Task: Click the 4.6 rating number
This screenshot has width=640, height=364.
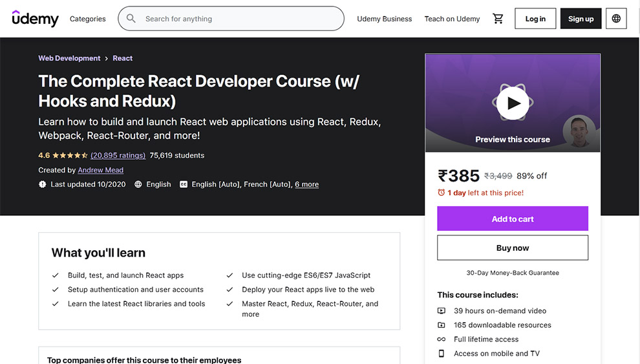Action: tap(44, 155)
